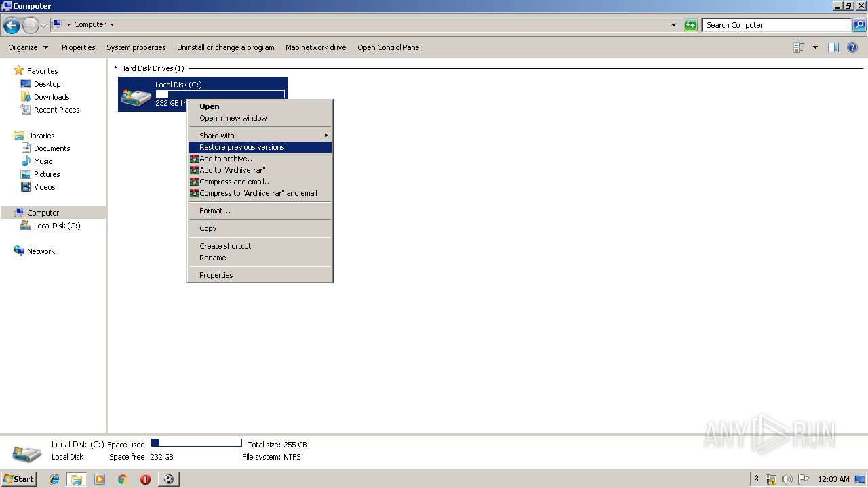Show the preview pane
Viewport: 868px width, 488px height.
click(x=833, y=47)
